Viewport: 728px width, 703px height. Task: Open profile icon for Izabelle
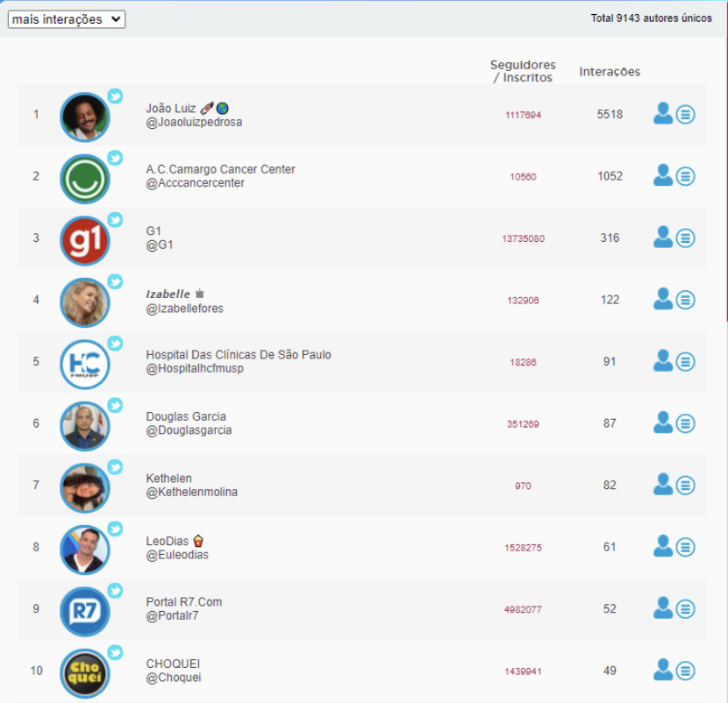pyautogui.click(x=662, y=299)
